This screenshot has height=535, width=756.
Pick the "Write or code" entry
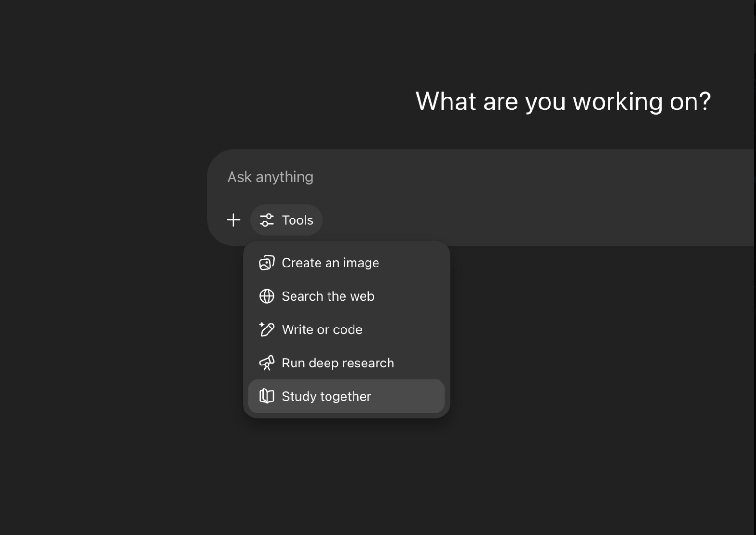pyautogui.click(x=346, y=329)
